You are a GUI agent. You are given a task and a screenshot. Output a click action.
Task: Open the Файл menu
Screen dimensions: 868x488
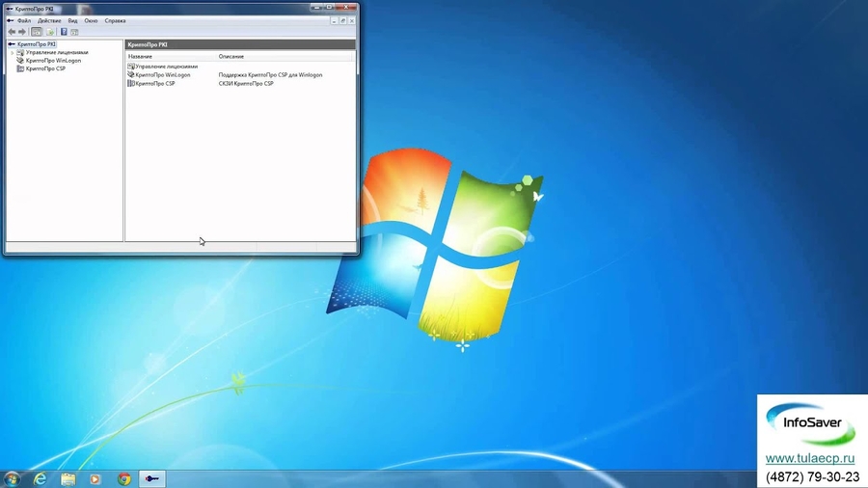pyautogui.click(x=24, y=20)
